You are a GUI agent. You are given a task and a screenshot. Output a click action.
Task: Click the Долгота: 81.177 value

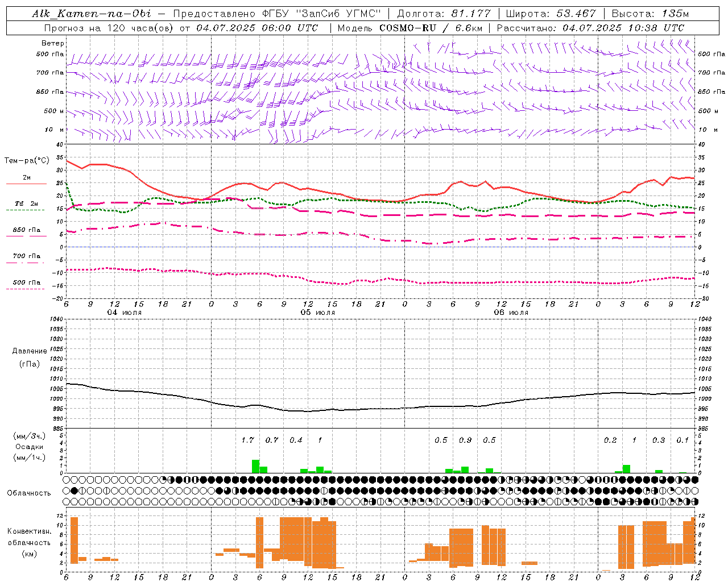click(444, 14)
